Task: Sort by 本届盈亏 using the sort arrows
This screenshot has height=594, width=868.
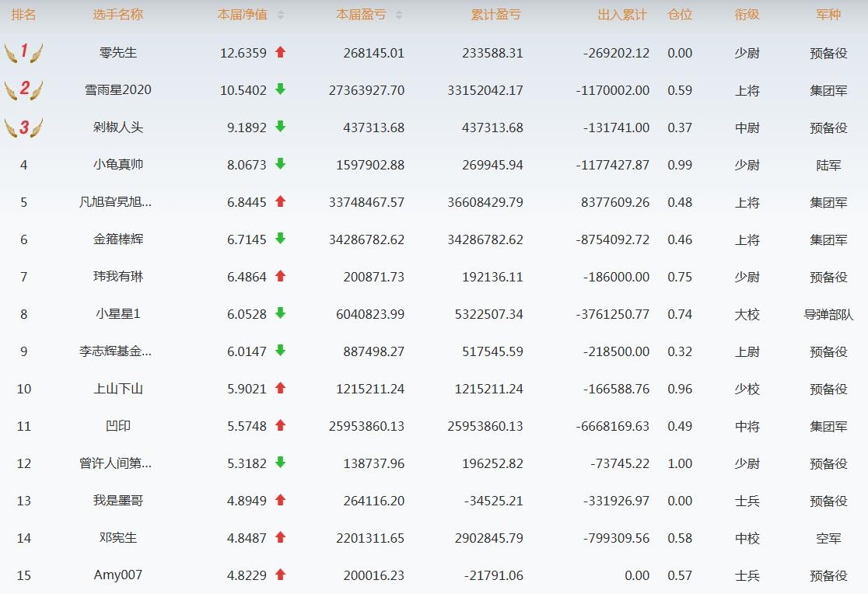Action: point(399,16)
